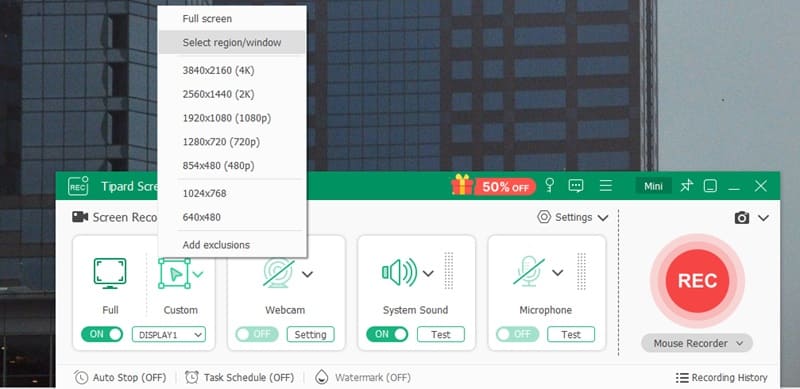The height and width of the screenshot is (389, 800).
Task: Expand the Settings dropdown arrow
Action: (603, 218)
